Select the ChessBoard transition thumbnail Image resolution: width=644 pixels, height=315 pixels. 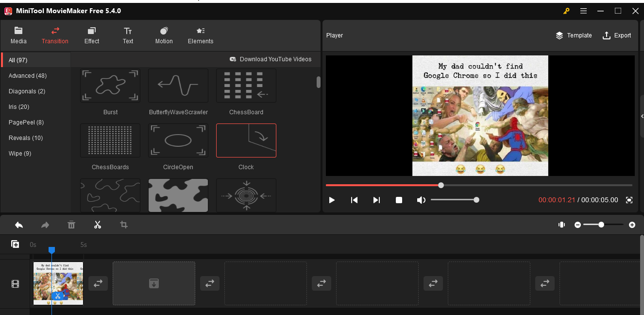246,86
